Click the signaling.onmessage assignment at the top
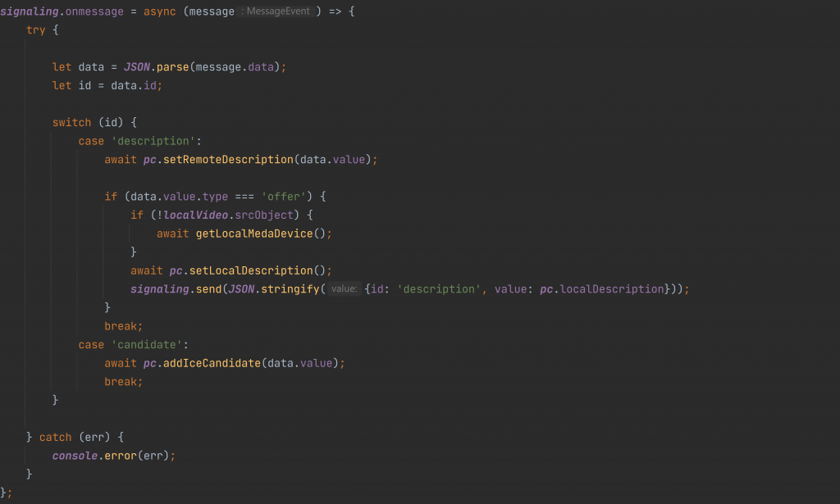The height and width of the screenshot is (504, 840). pyautogui.click(x=62, y=11)
